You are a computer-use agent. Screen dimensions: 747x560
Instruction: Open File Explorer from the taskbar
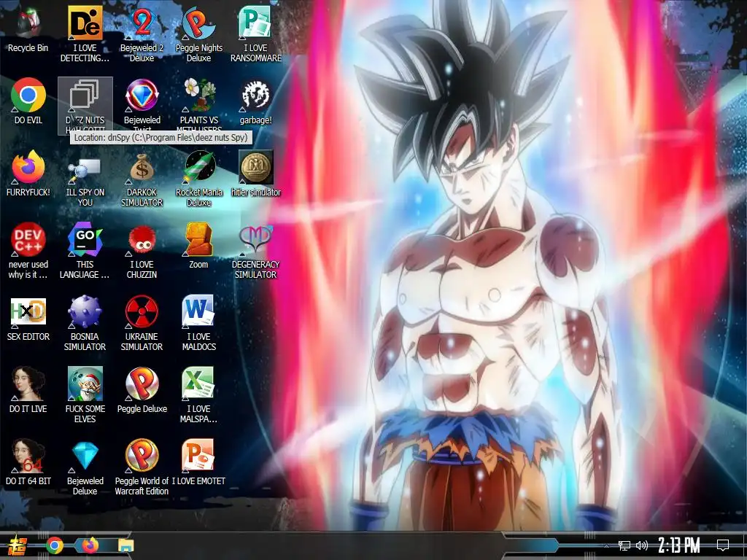[125, 545]
